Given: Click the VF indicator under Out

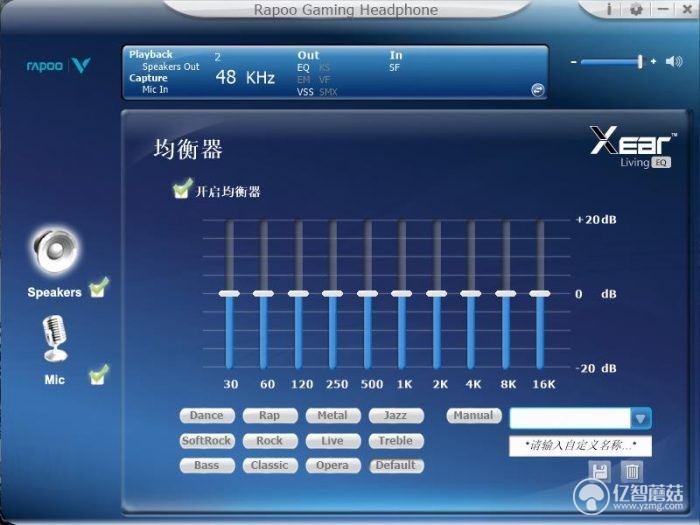Looking at the screenshot, I should (325, 80).
